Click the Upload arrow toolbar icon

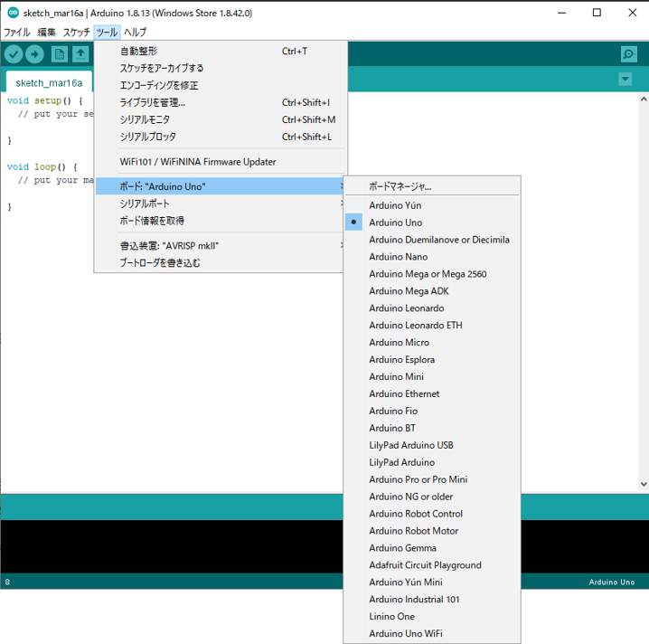[34, 54]
